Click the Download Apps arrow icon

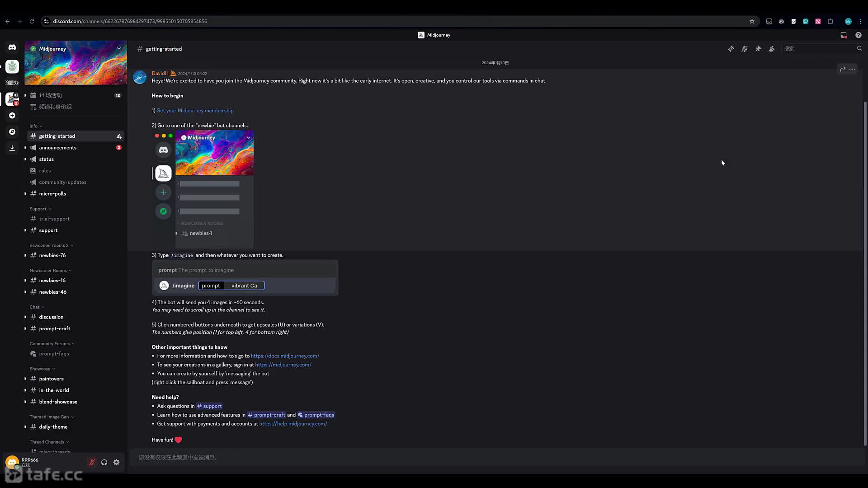[x=12, y=148]
